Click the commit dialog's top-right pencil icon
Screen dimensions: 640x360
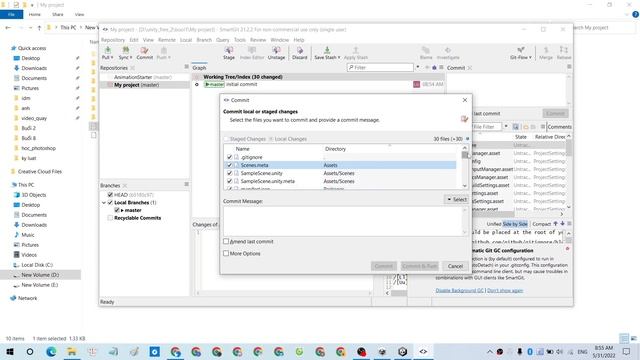(x=464, y=119)
